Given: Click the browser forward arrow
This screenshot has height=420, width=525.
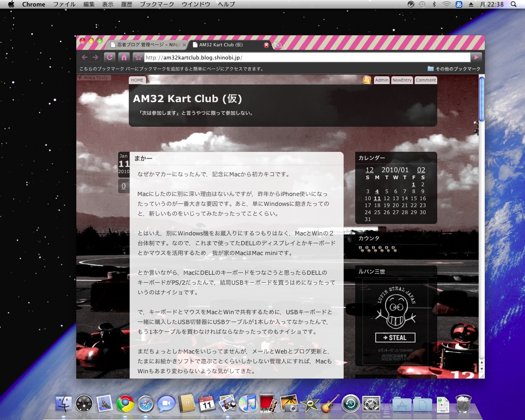Looking at the screenshot, I should [x=95, y=57].
